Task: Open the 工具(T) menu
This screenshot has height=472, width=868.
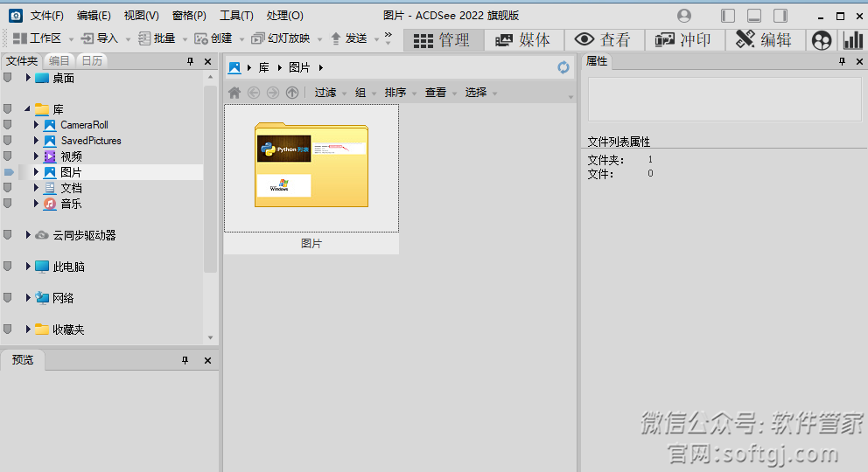Action: (x=236, y=16)
